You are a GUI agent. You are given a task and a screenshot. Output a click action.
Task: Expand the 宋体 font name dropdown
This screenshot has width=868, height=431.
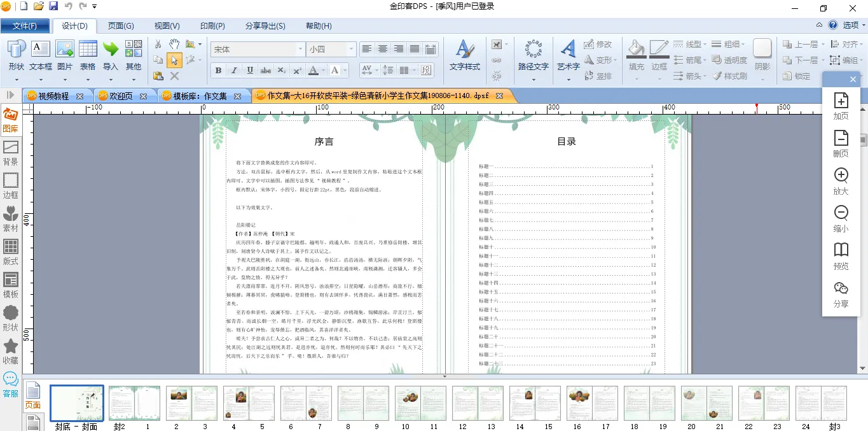pyautogui.click(x=300, y=49)
